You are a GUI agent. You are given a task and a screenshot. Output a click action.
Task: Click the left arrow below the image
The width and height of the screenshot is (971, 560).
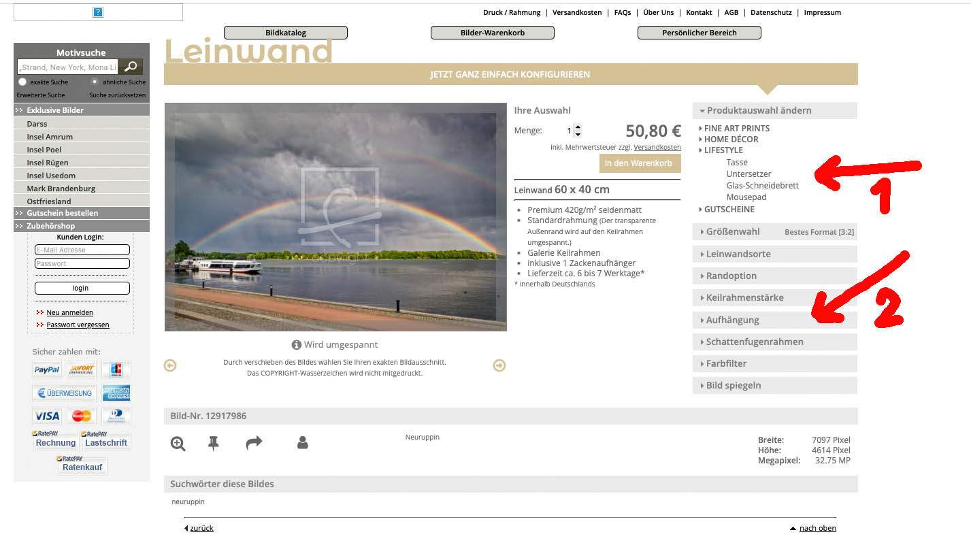tap(170, 366)
